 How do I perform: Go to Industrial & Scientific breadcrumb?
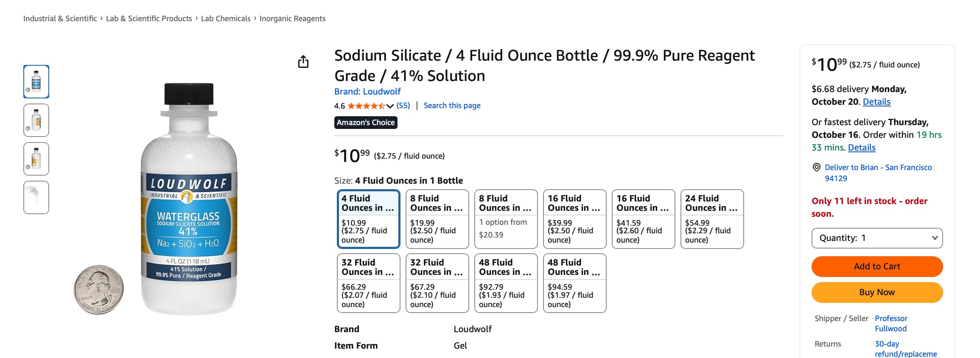pos(60,19)
